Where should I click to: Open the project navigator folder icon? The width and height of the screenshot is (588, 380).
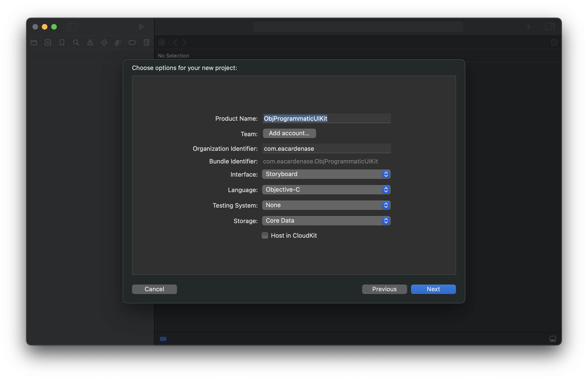coord(34,43)
